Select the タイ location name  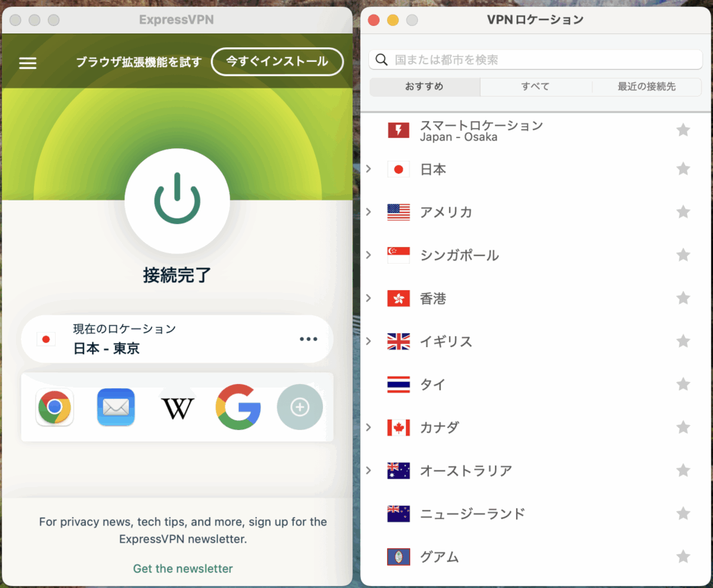(x=432, y=384)
